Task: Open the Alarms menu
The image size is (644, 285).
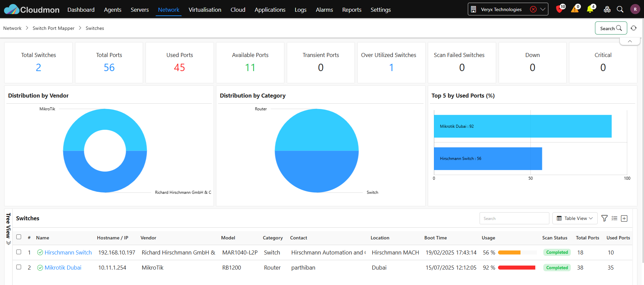Action: point(324,10)
